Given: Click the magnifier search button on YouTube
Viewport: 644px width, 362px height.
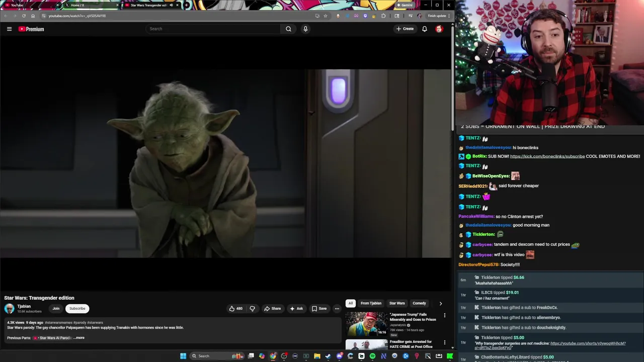Looking at the screenshot, I should point(288,29).
